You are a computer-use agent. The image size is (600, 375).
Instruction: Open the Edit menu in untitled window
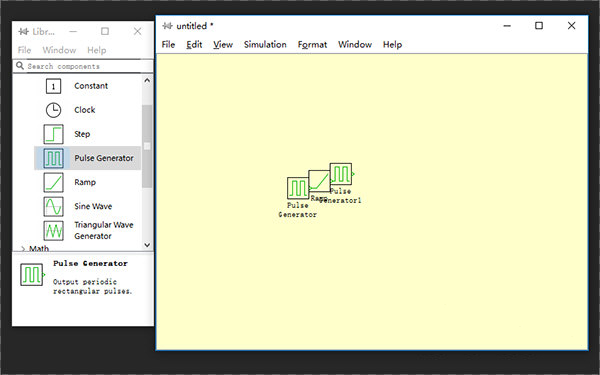pos(194,45)
